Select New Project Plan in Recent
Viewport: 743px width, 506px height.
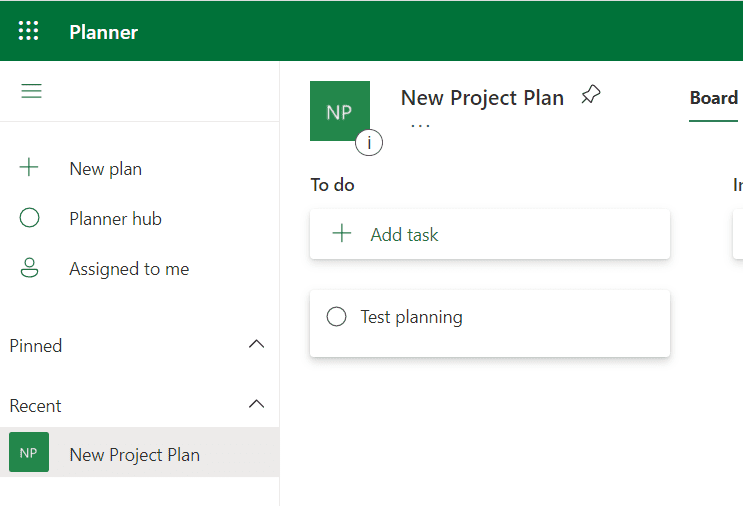(x=135, y=455)
